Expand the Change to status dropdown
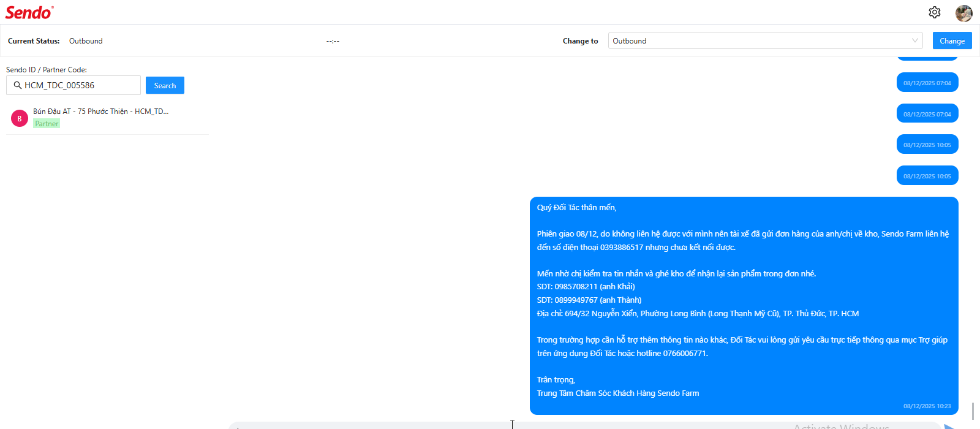 click(766, 40)
